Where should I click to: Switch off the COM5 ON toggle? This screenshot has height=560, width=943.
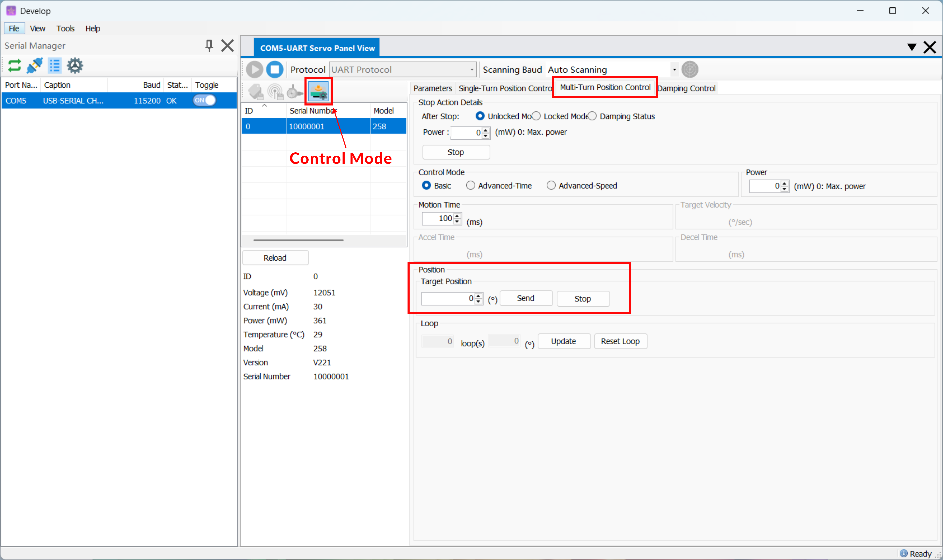tap(204, 100)
